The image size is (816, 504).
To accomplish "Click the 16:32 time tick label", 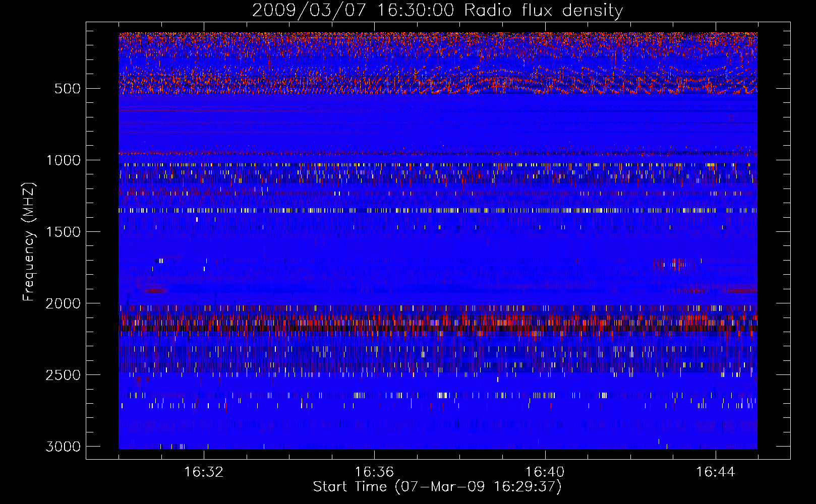I will 204,472.
